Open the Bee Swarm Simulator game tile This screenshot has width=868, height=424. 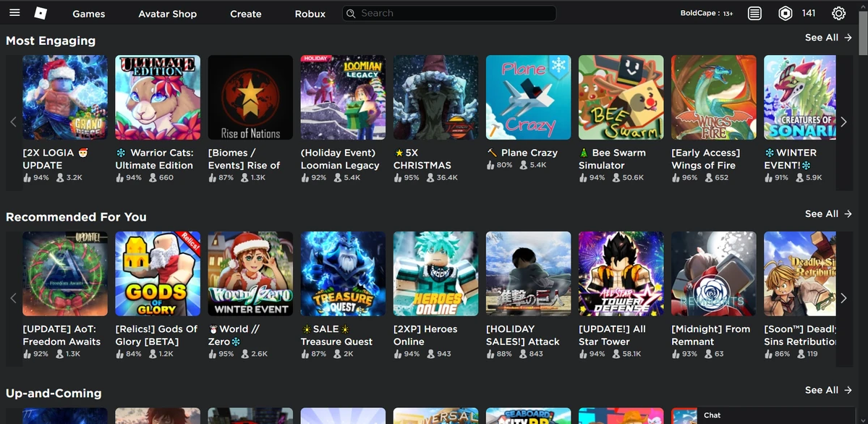pyautogui.click(x=621, y=97)
